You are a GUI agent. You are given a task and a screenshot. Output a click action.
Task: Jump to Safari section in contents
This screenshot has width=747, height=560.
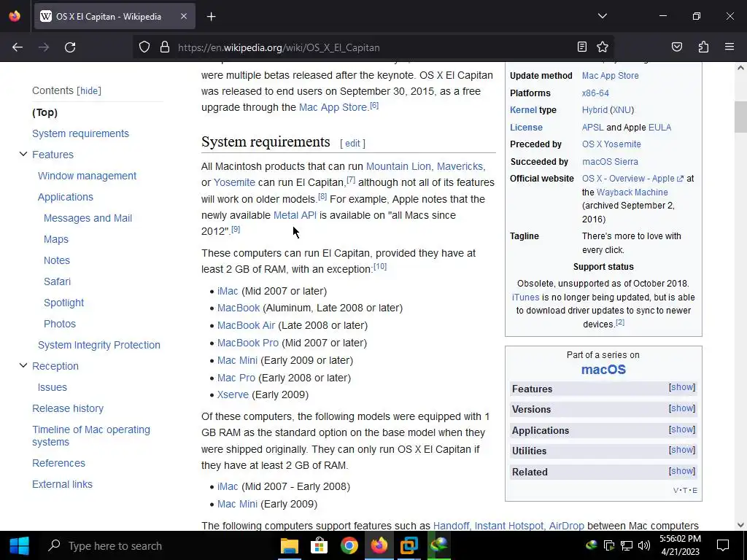coord(57,281)
